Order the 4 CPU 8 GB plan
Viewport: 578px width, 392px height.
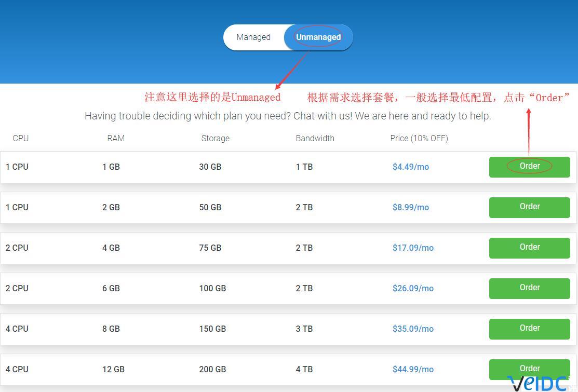pyautogui.click(x=529, y=329)
